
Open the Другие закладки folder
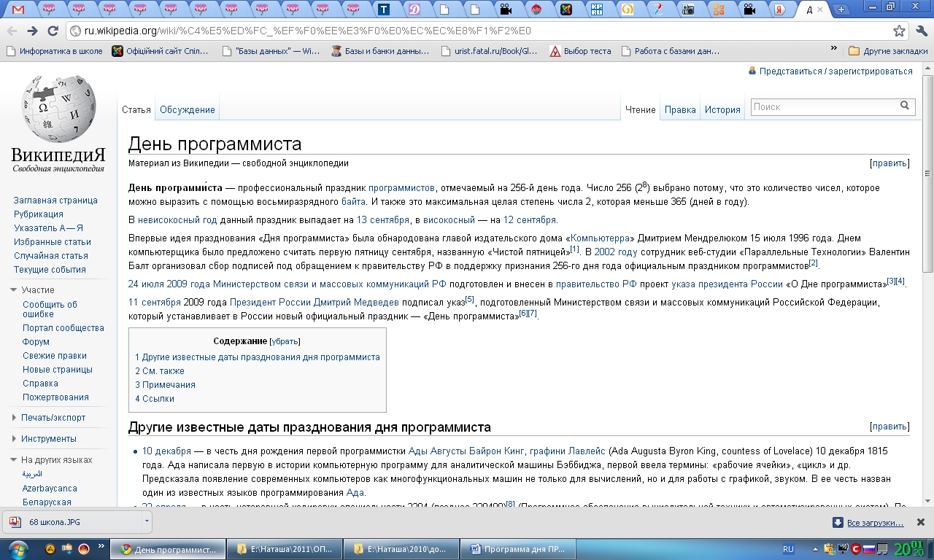(888, 51)
